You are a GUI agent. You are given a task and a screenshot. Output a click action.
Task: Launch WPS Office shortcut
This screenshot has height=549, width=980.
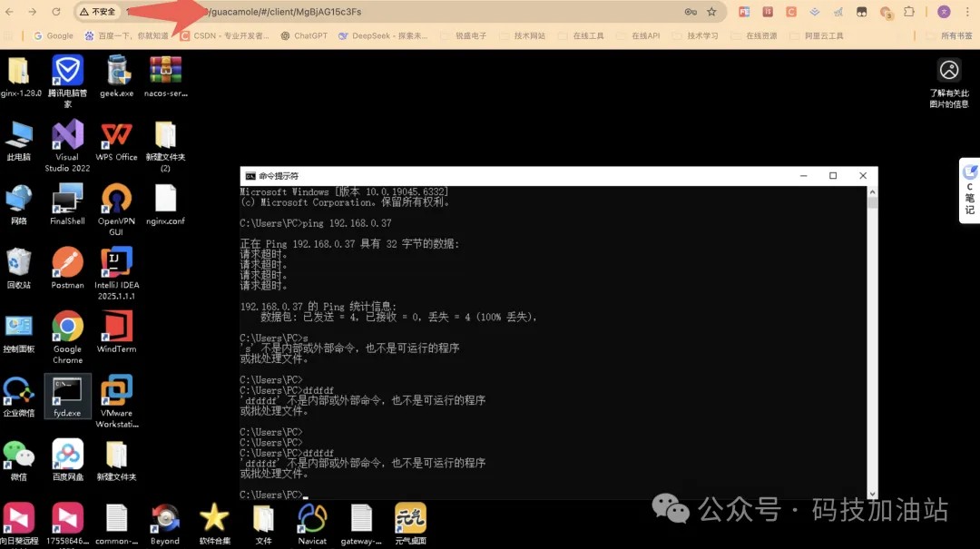click(x=117, y=141)
